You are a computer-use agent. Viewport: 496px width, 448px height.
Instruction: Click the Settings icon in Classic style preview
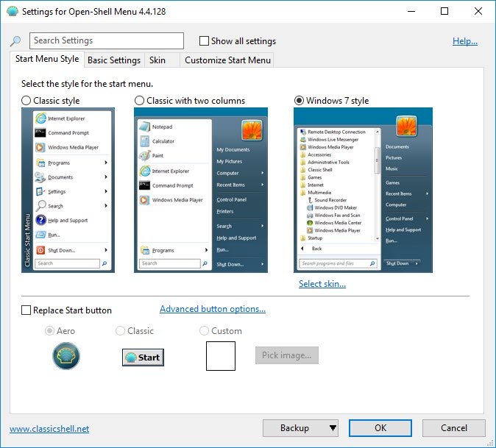pos(40,191)
